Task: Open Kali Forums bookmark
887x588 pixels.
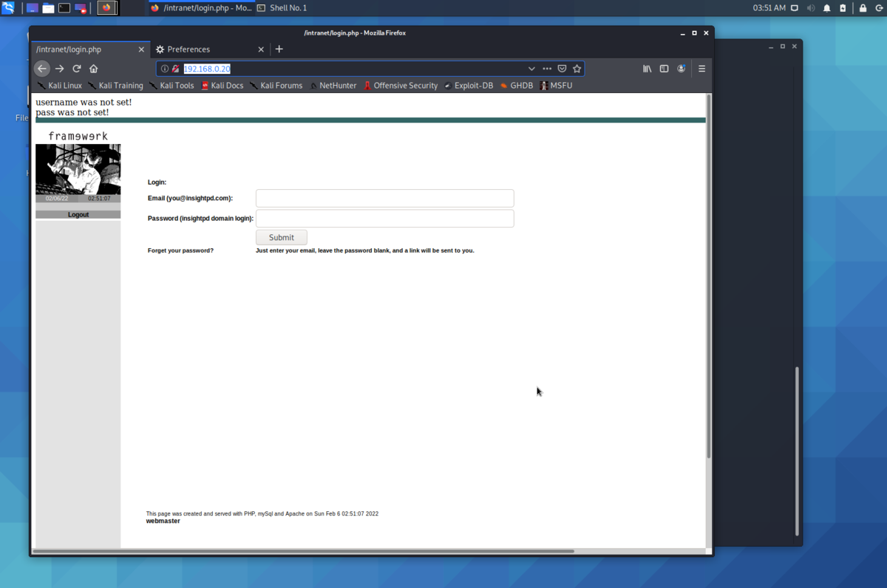Action: coord(276,86)
